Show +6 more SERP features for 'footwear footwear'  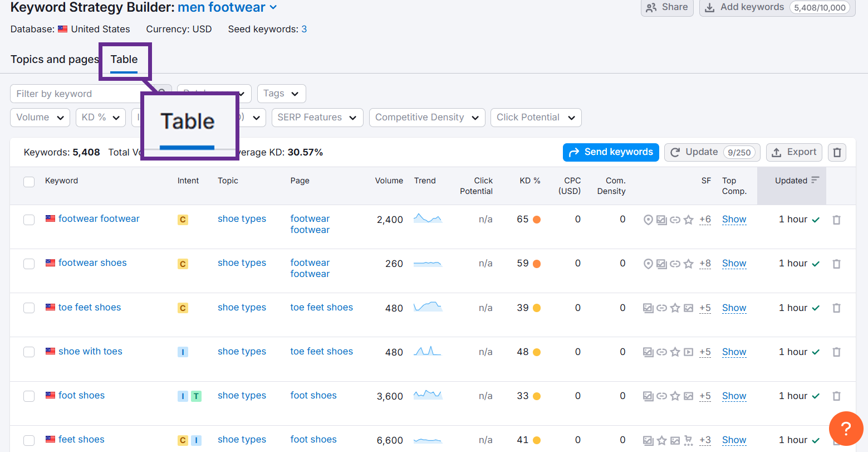705,220
